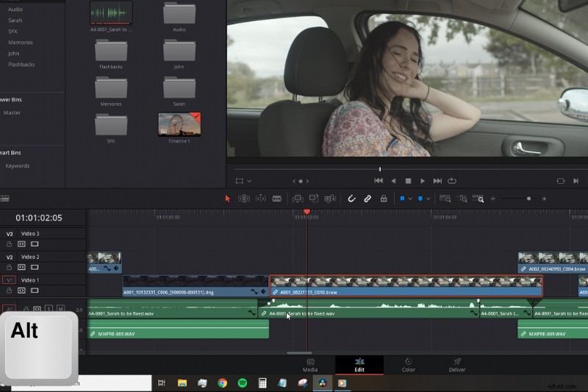This screenshot has height=392, width=588.
Task: Toggle loop playback button
Action: coord(452,181)
